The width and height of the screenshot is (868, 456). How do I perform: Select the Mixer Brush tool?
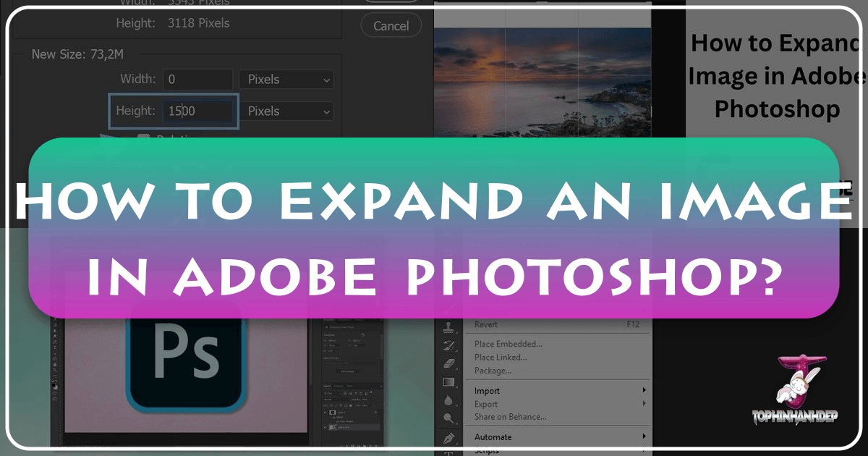[x=448, y=346]
